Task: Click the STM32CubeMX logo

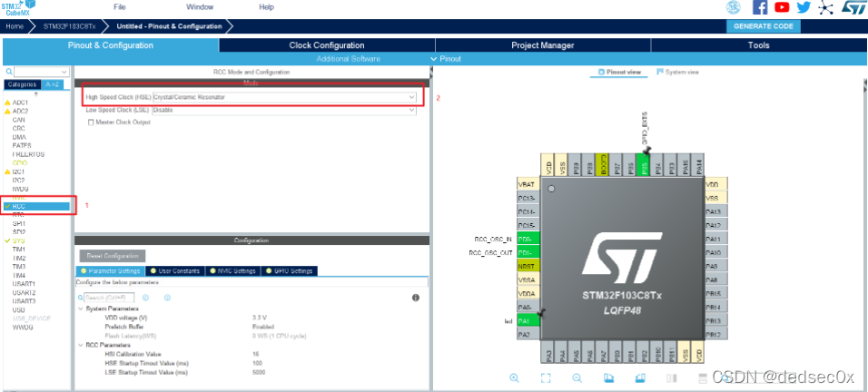Action: (x=19, y=8)
